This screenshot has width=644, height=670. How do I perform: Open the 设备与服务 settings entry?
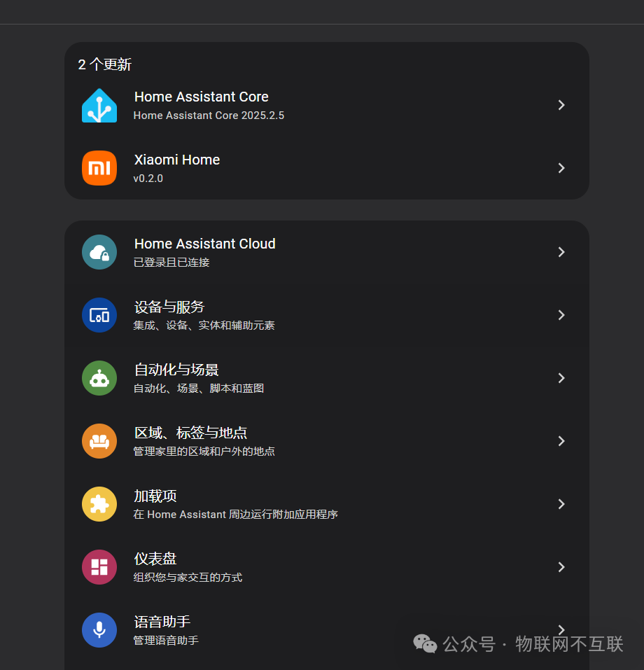tap(327, 315)
